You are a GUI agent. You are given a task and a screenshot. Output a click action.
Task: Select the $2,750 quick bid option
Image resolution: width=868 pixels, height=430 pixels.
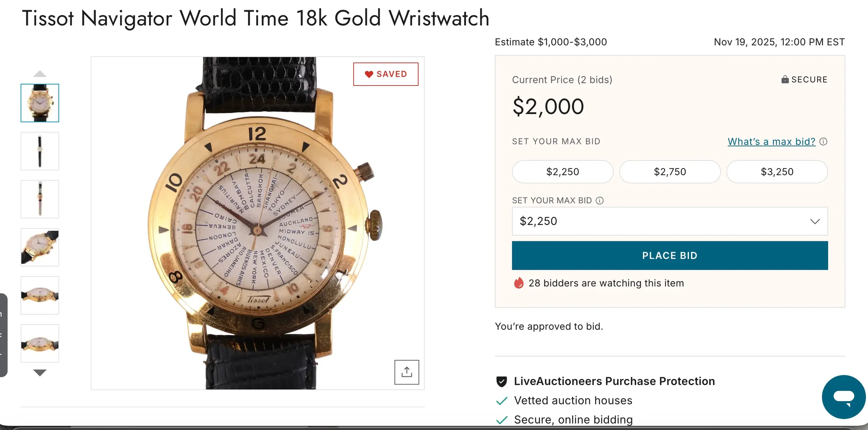click(x=669, y=172)
